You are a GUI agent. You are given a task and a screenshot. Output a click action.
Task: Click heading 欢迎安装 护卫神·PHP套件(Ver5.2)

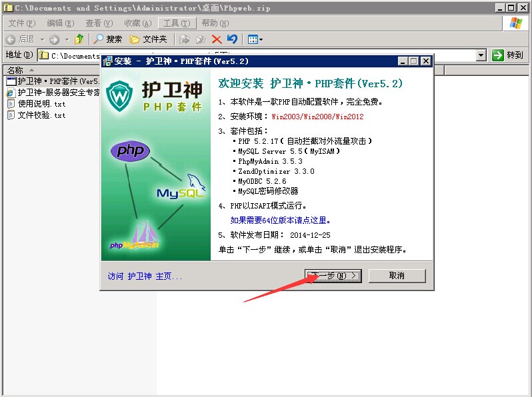[311, 83]
